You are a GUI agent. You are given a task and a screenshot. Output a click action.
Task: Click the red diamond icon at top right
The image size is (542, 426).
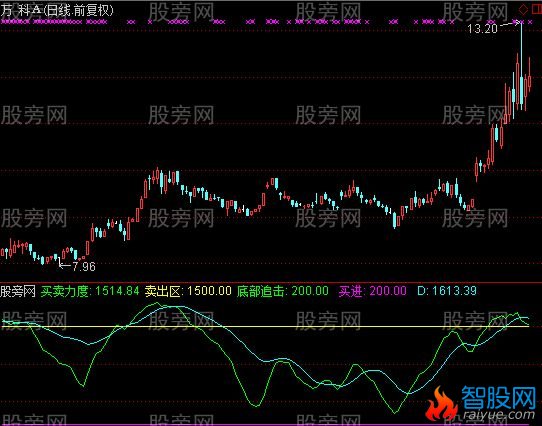tap(524, 9)
